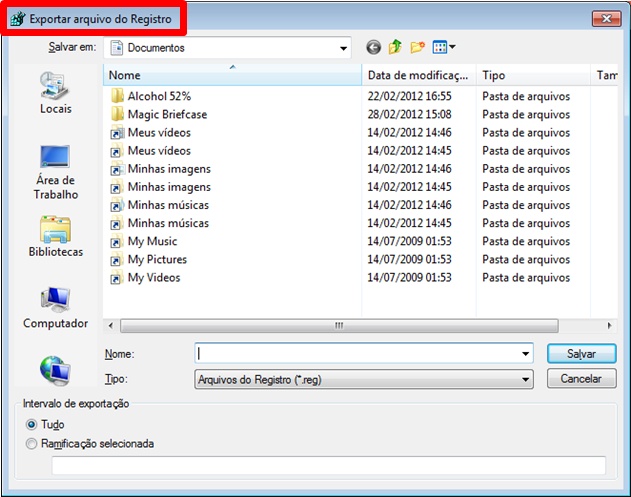Click date 22/02/2012 16:55
This screenshot has height=497, width=631.
pos(410,96)
